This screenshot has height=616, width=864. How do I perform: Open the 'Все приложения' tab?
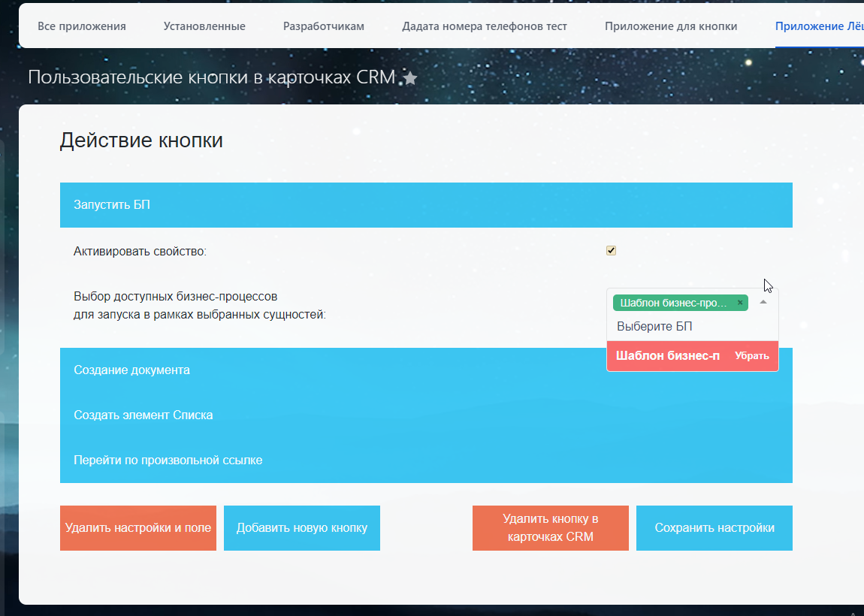(x=82, y=26)
